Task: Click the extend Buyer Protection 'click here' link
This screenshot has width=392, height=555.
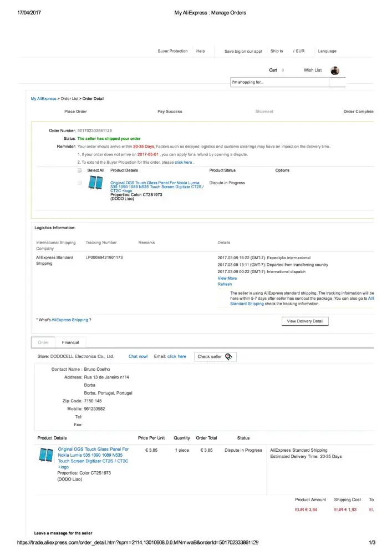Action: pyautogui.click(x=183, y=163)
